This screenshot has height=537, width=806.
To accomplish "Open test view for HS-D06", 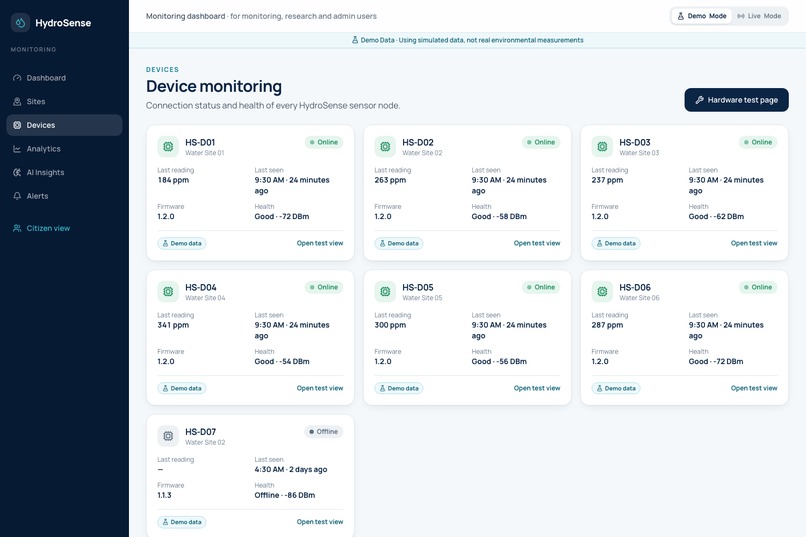I will (754, 388).
